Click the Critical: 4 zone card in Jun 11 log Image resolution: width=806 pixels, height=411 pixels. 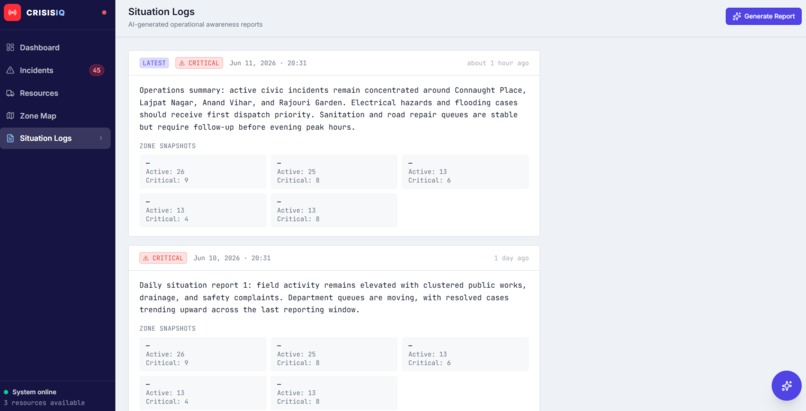click(x=203, y=210)
